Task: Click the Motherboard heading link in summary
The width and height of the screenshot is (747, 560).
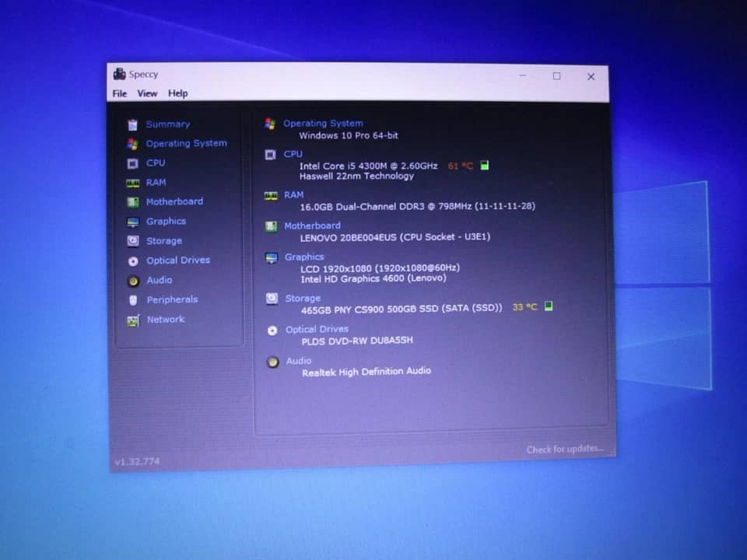Action: 312,226
